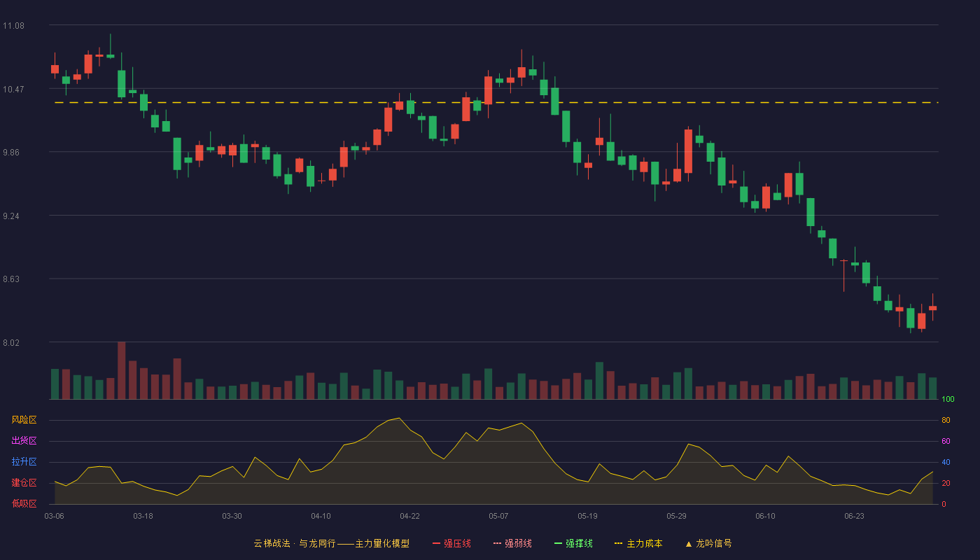Click the tallest red volume bar

[121, 370]
